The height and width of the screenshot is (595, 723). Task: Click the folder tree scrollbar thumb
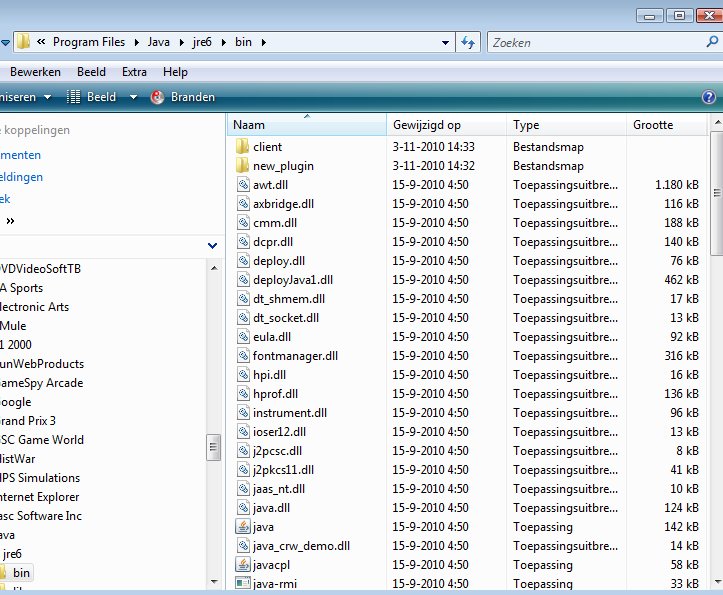(213, 447)
